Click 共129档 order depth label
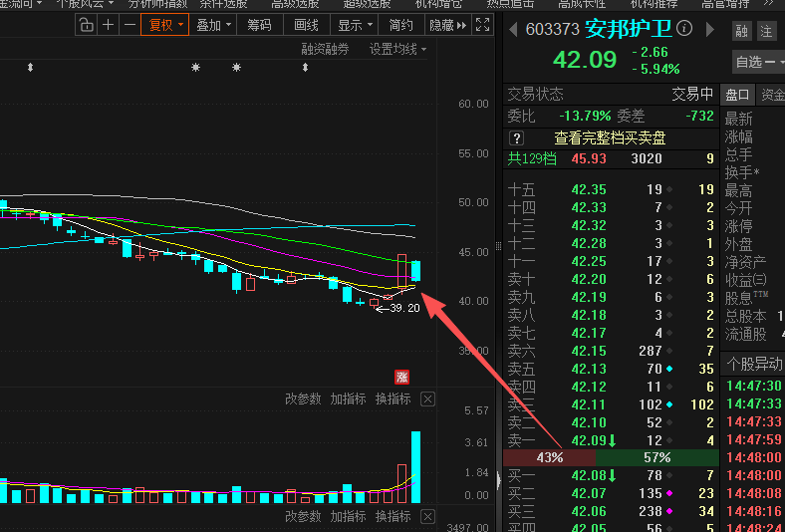The image size is (785, 532). point(532,158)
